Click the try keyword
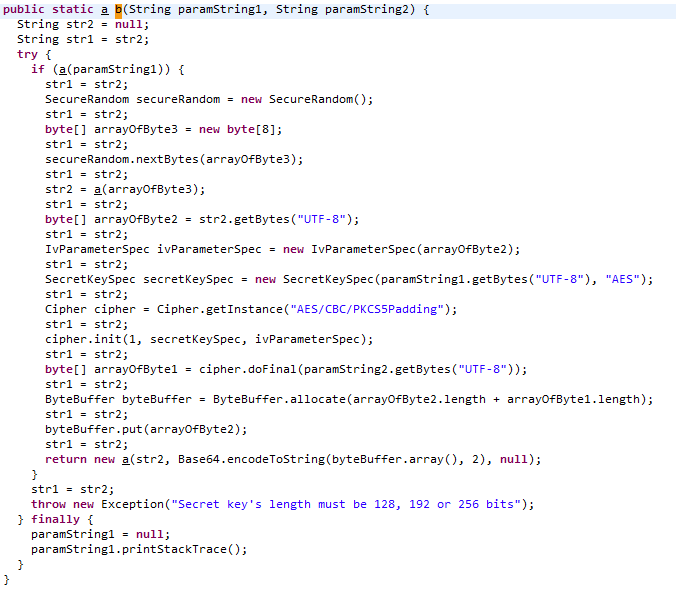 click(x=27, y=54)
